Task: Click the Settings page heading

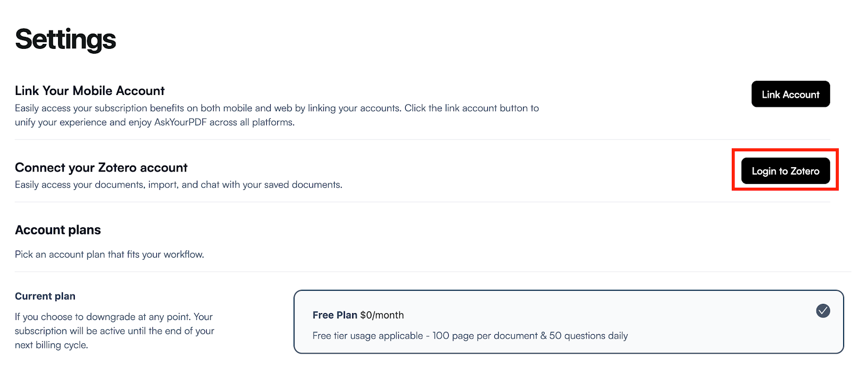Action: pyautogui.click(x=66, y=39)
